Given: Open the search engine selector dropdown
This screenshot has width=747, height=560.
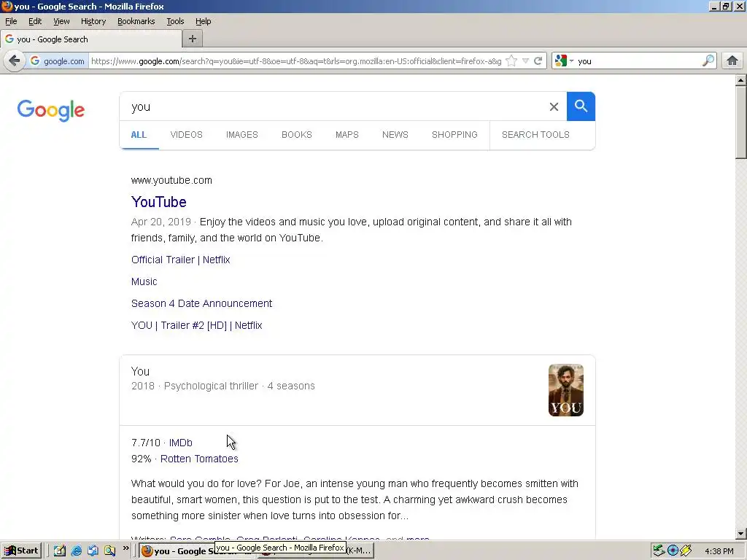Looking at the screenshot, I should pyautogui.click(x=564, y=61).
